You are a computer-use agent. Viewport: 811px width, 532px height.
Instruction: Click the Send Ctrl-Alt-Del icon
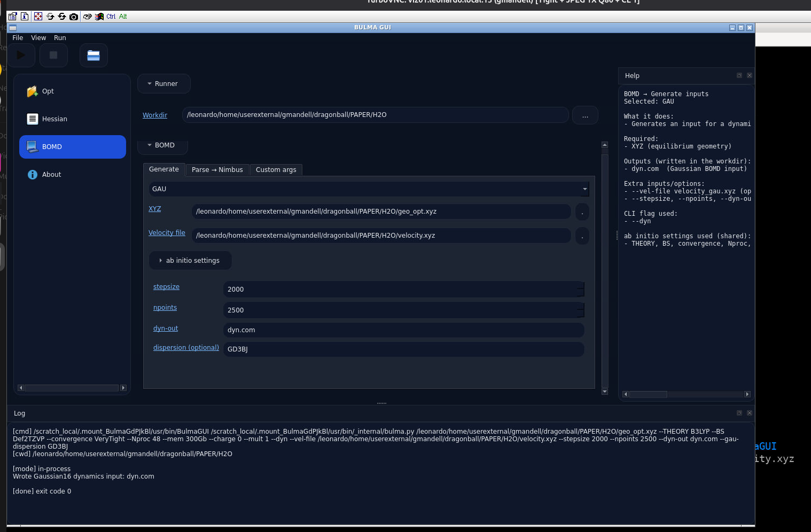88,17
